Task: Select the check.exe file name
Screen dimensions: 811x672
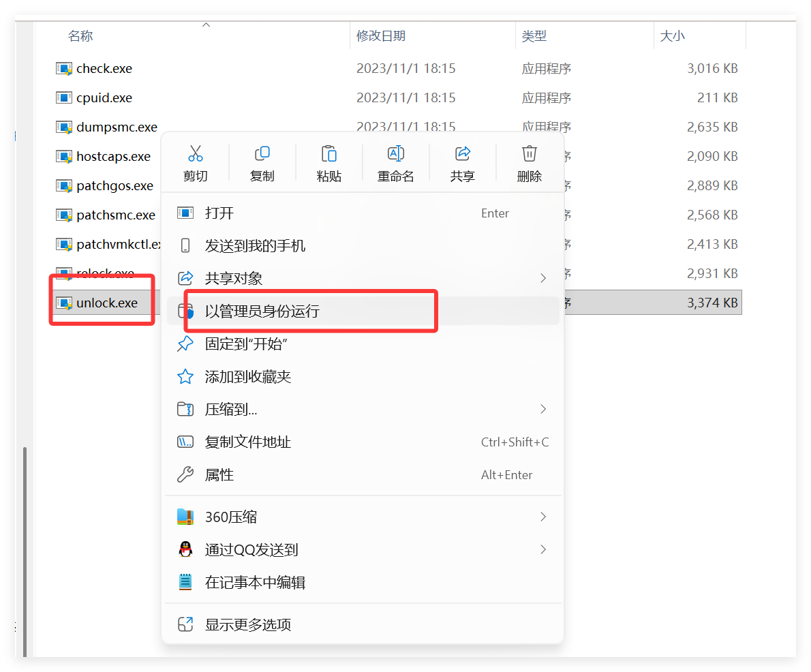Action: click(x=104, y=68)
